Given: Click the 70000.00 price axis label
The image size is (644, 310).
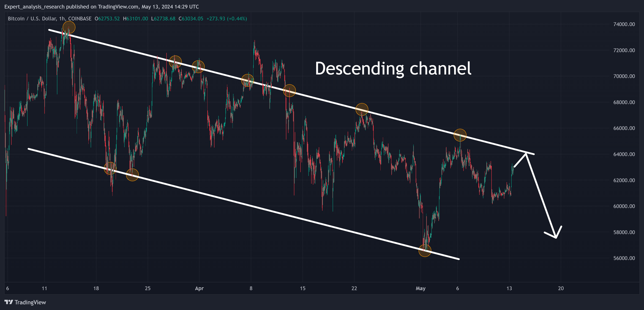Looking at the screenshot, I should 624,76.
